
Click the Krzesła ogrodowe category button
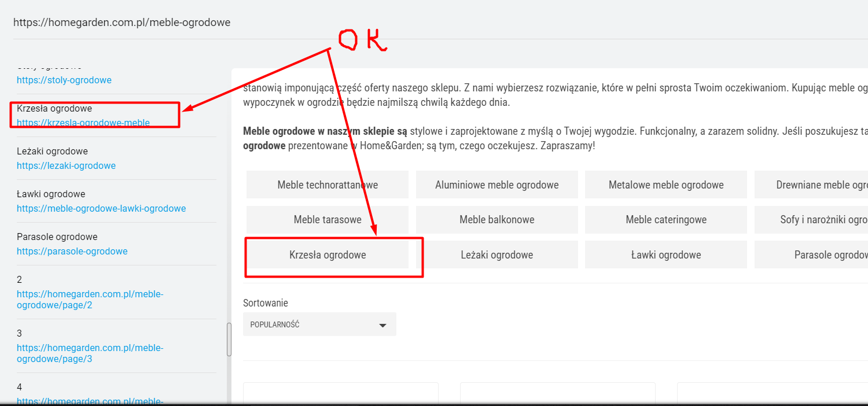point(328,254)
